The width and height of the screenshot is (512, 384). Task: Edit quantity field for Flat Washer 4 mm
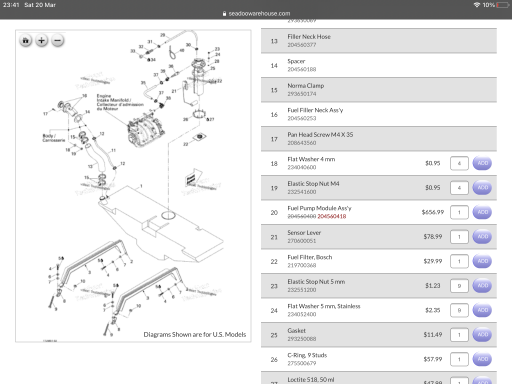coord(459,163)
